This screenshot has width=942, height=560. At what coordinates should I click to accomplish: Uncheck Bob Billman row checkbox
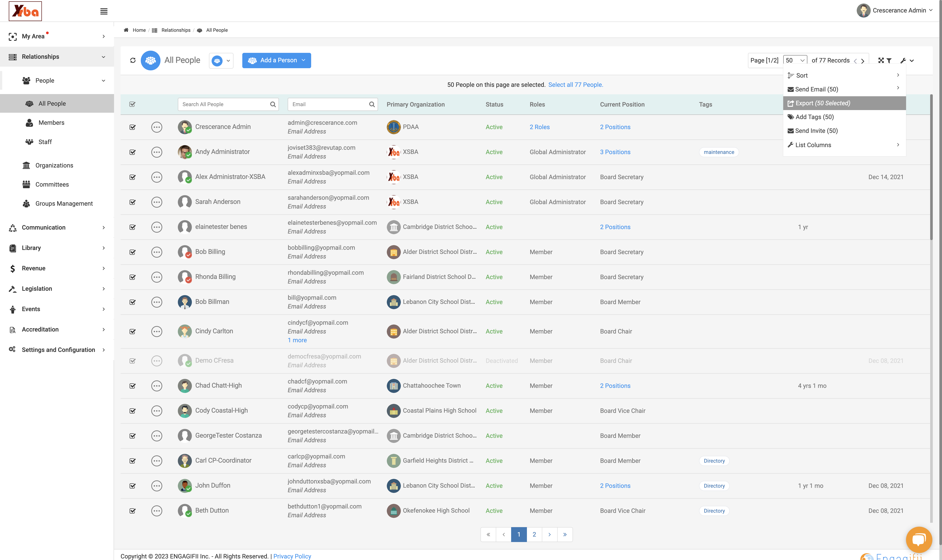pos(132,302)
